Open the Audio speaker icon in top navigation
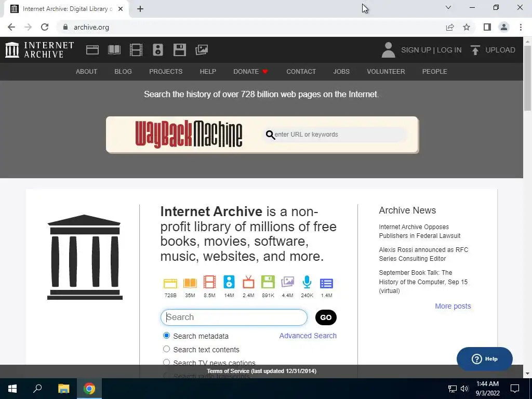This screenshot has width=532, height=399. click(158, 50)
